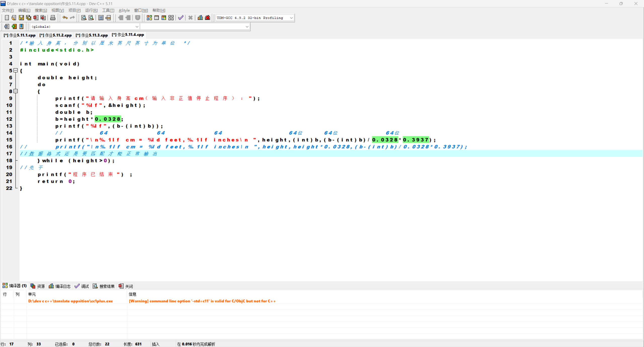This screenshot has width=644, height=347.
Task: Switch to the 作业5.11.2.cpp tab
Action: click(x=56, y=35)
